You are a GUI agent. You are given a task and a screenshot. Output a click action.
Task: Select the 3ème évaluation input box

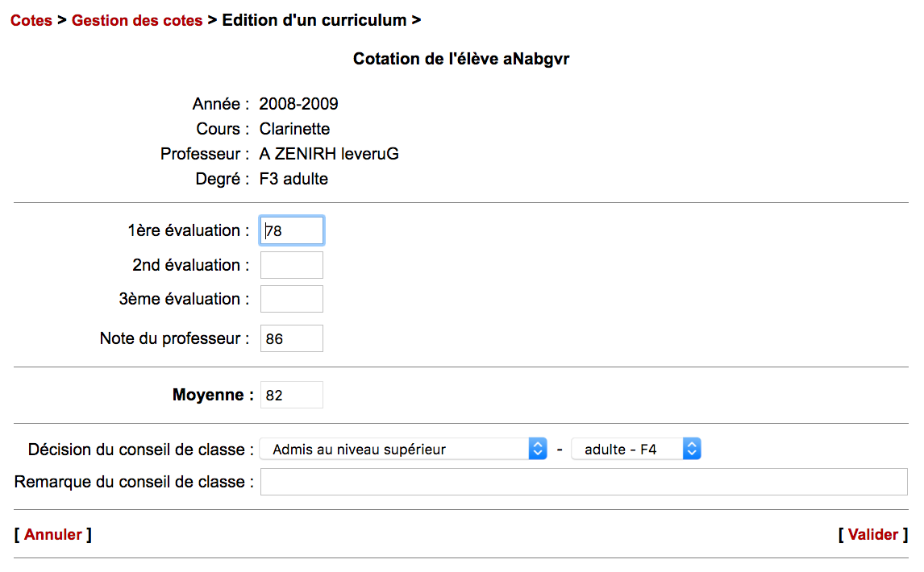(x=292, y=299)
